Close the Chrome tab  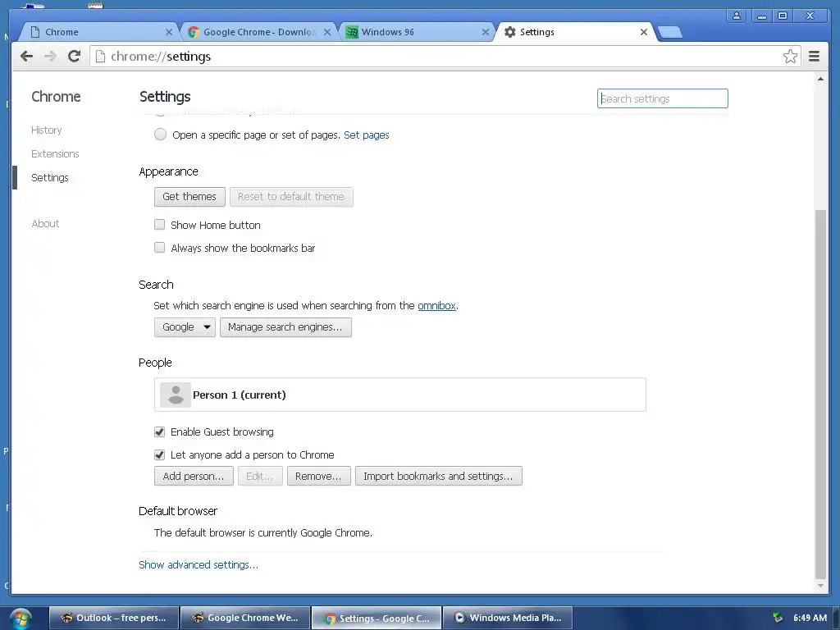pyautogui.click(x=169, y=32)
